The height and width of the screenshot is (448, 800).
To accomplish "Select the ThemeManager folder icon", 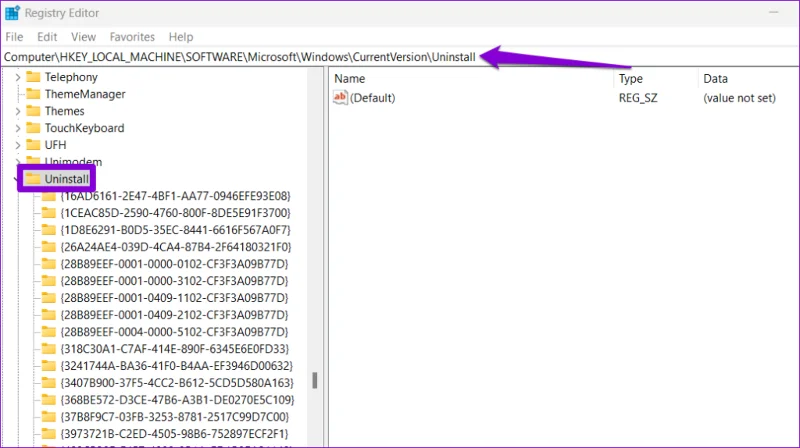I will (x=33, y=93).
